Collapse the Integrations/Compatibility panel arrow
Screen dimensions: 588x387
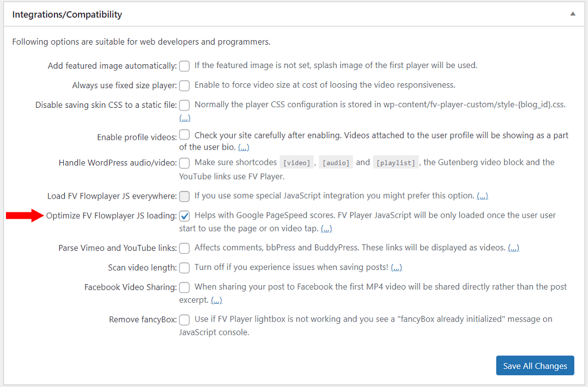573,14
